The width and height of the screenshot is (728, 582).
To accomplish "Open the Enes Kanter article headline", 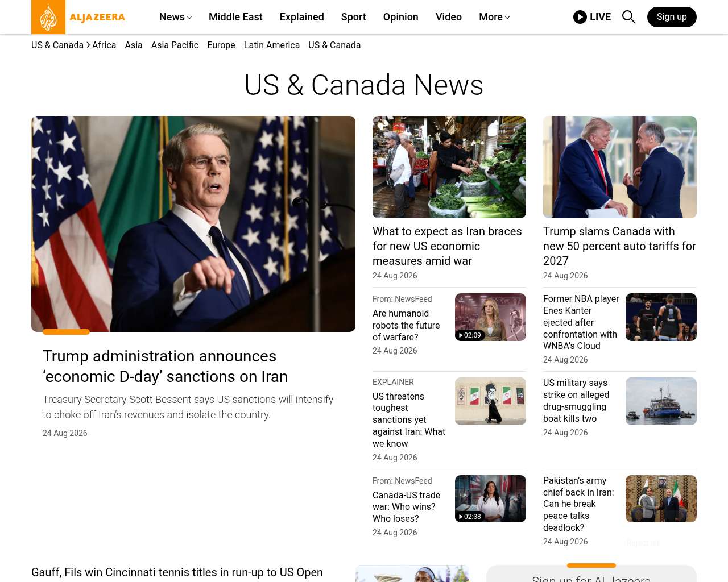I will [x=581, y=322].
